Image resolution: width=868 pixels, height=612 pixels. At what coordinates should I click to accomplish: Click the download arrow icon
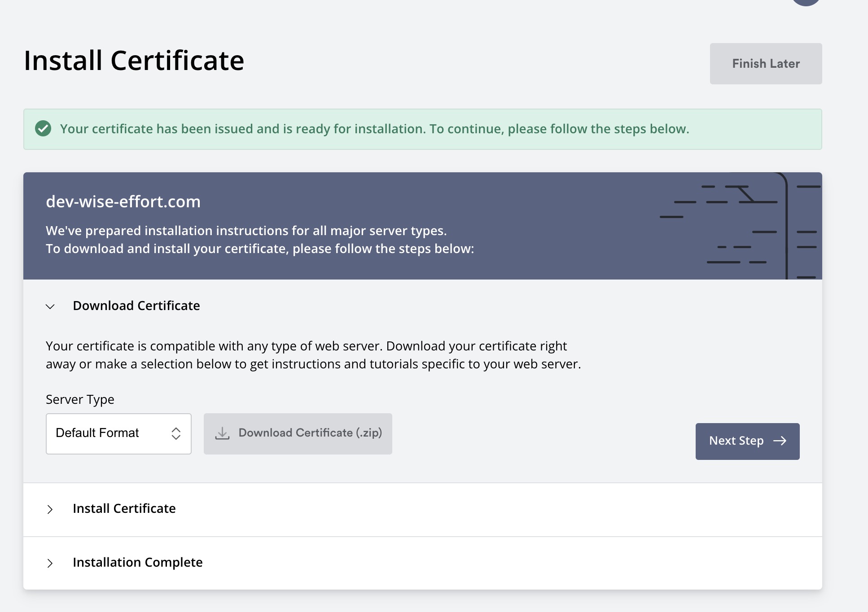click(x=222, y=433)
